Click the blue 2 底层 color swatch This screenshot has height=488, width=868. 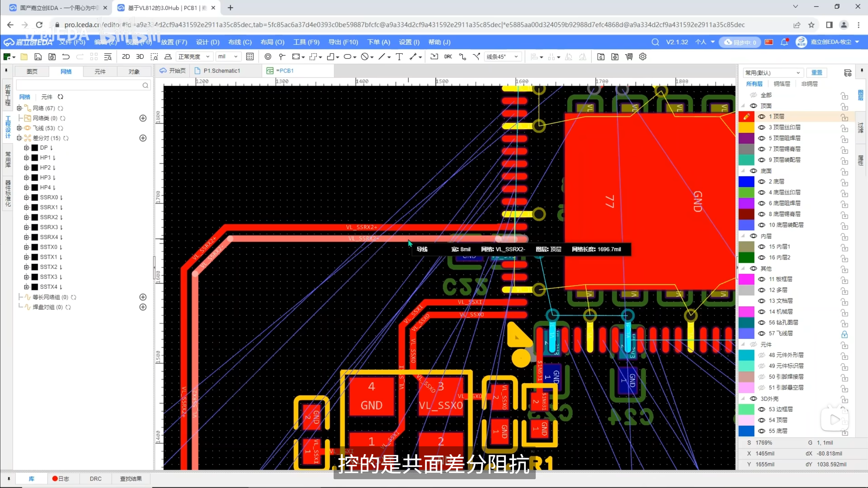746,182
